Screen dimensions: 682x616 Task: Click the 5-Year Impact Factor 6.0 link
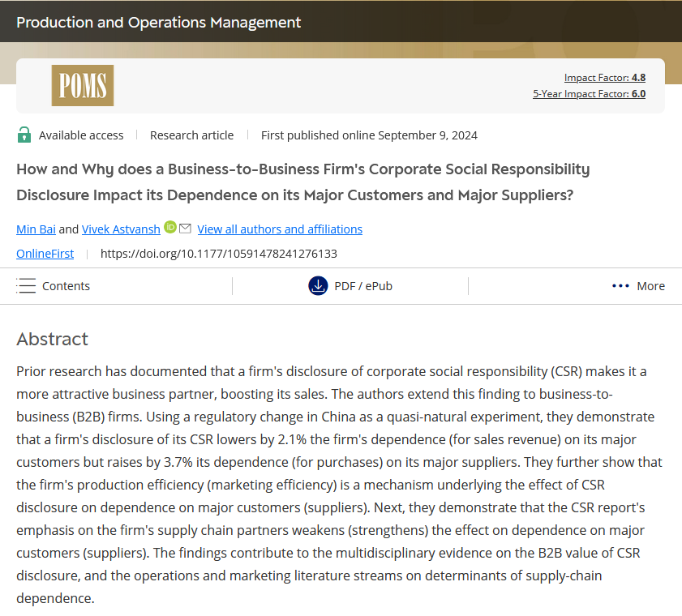coord(589,94)
